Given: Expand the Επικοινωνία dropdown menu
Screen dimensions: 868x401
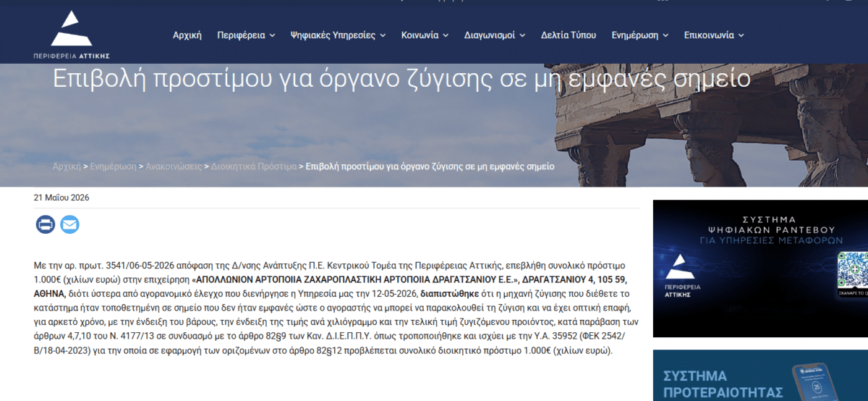Looking at the screenshot, I should [714, 35].
